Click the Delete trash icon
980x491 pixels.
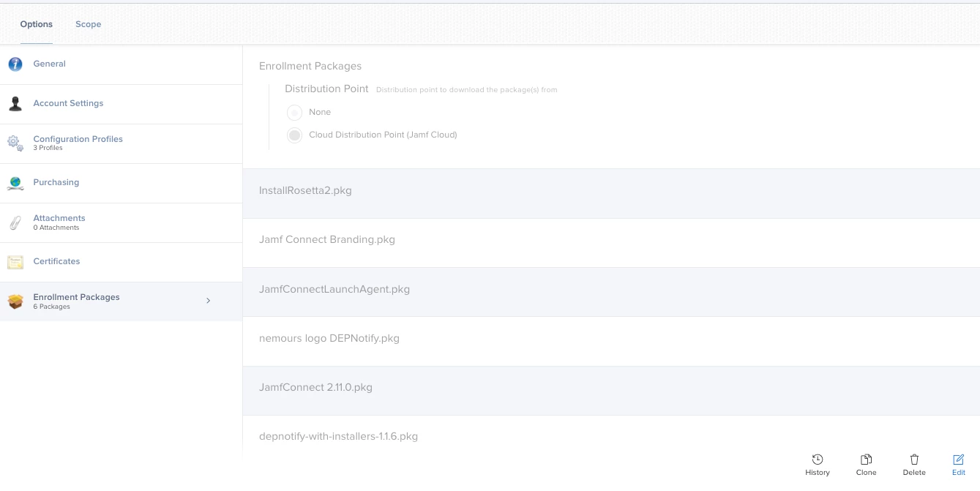[x=914, y=460]
